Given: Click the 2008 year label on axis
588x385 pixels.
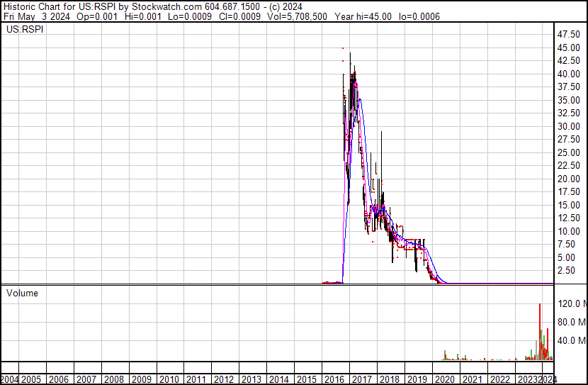Looking at the screenshot, I should pos(115,379).
